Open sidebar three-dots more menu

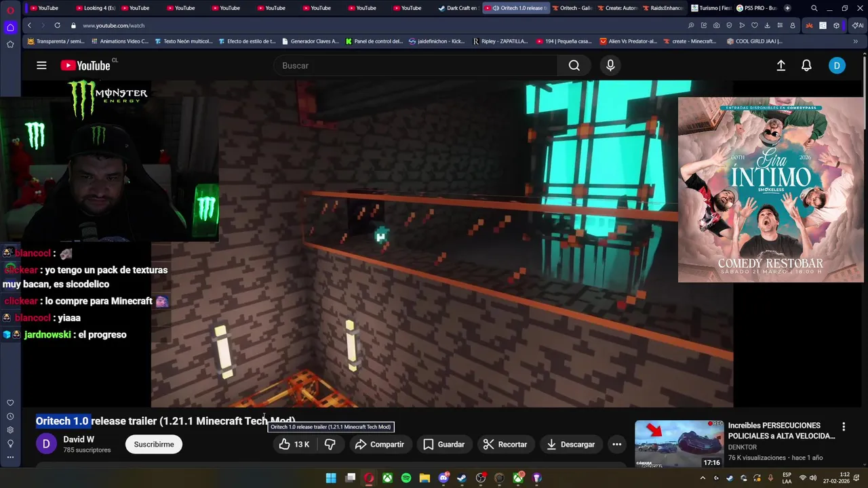point(10,457)
